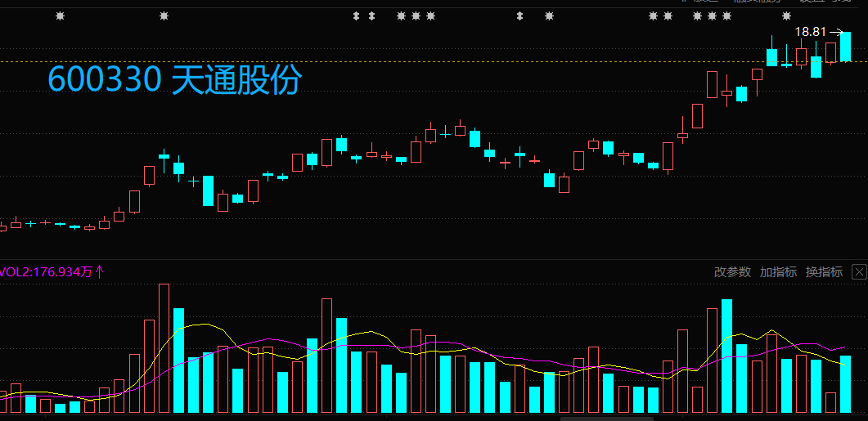The width and height of the screenshot is (868, 421).
Task: Open the 加指标 add indicator option
Action: tap(778, 271)
